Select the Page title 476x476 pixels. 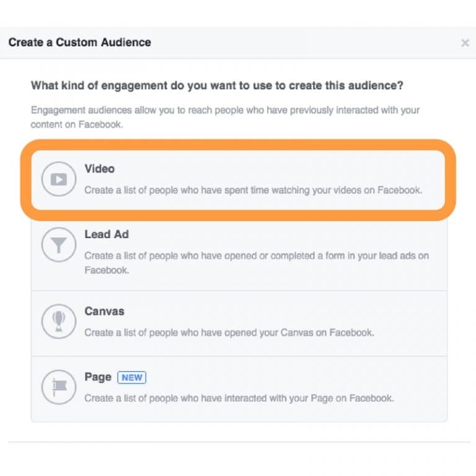pyautogui.click(x=97, y=377)
